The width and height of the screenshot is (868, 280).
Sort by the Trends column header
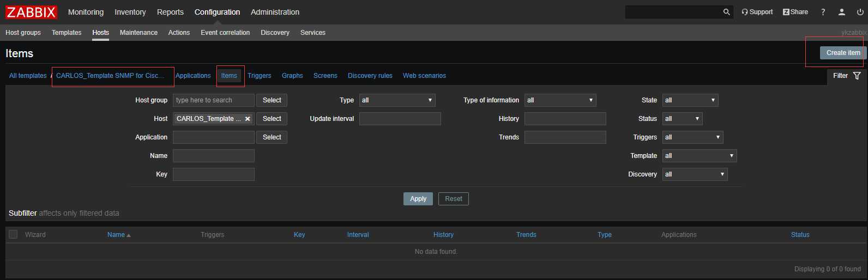coord(526,235)
